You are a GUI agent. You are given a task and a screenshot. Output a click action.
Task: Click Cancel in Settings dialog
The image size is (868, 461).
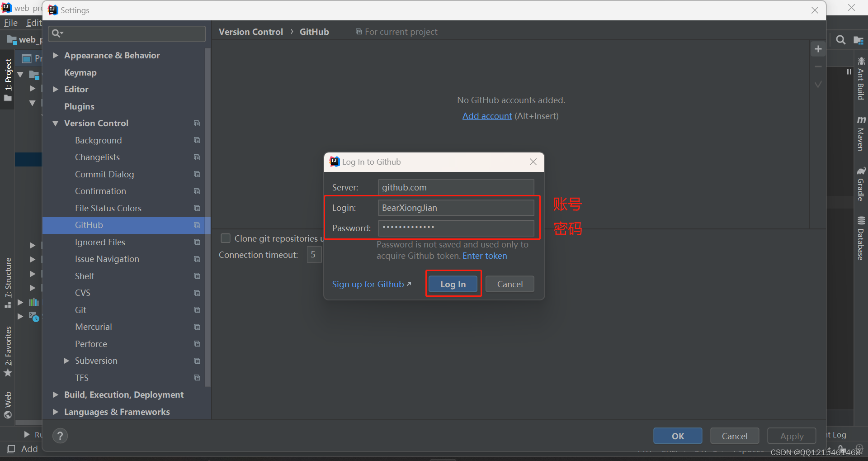tap(735, 436)
